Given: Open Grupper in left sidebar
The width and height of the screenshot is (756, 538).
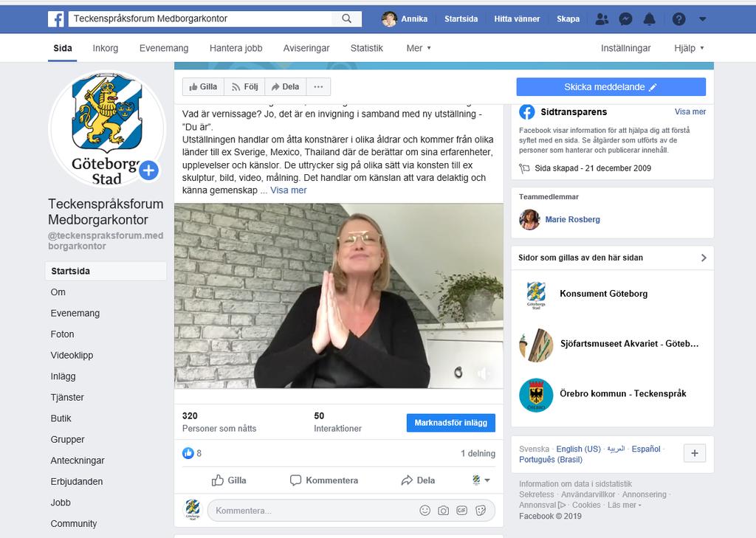Looking at the screenshot, I should pyautogui.click(x=67, y=439).
